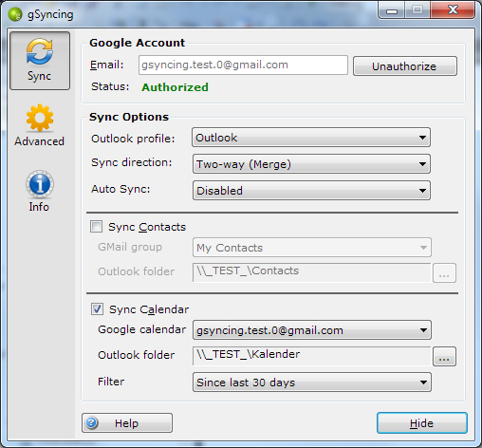The width and height of the screenshot is (482, 448).
Task: Expand the Auto Sync dropdown
Action: (x=311, y=191)
